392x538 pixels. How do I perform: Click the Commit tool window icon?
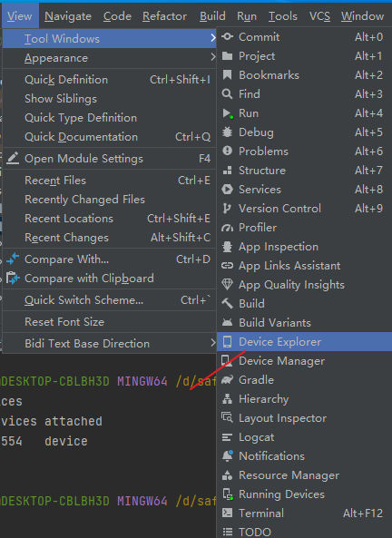[x=227, y=36]
